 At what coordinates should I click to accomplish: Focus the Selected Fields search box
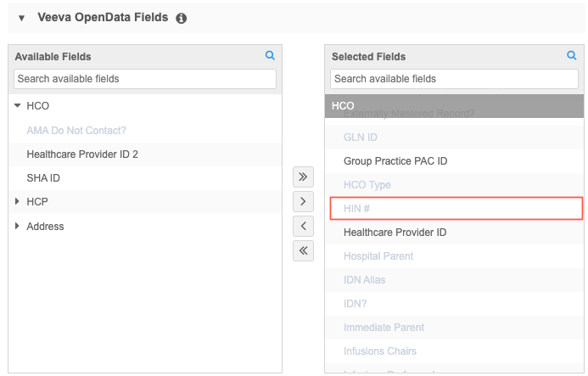point(454,79)
